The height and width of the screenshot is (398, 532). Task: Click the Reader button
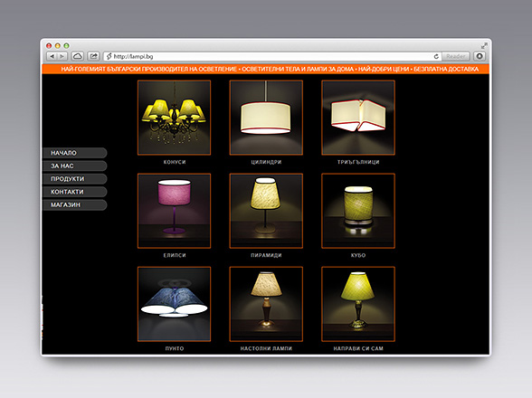tap(456, 56)
